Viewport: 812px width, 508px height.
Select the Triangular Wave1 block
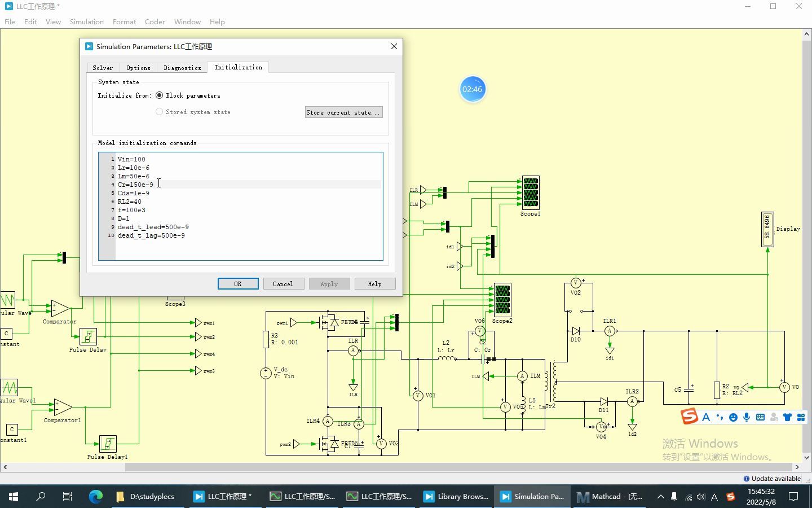(10, 387)
